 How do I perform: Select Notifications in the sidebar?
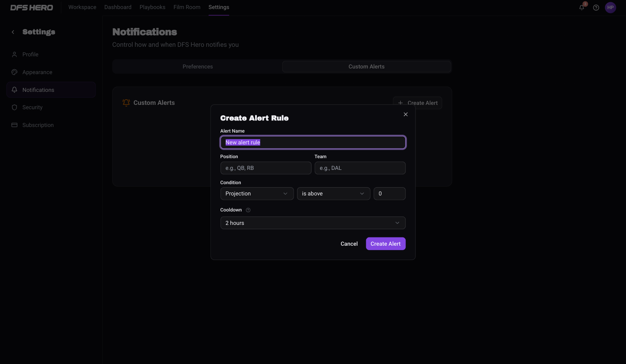point(51,90)
